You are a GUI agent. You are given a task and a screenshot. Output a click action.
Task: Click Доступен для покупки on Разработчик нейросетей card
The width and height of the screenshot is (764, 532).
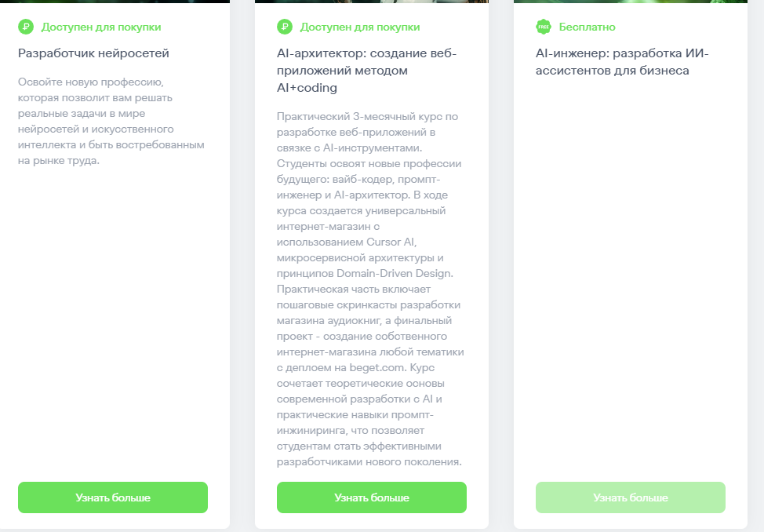(101, 27)
